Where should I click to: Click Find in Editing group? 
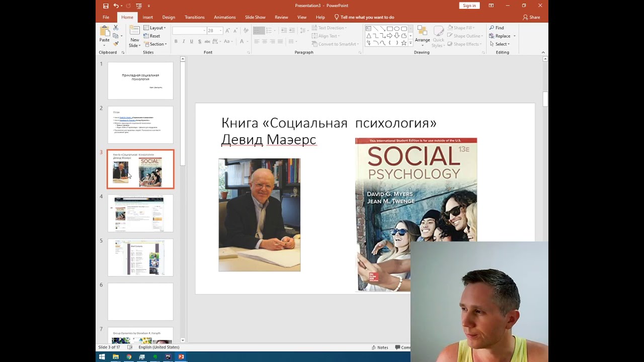pyautogui.click(x=496, y=28)
